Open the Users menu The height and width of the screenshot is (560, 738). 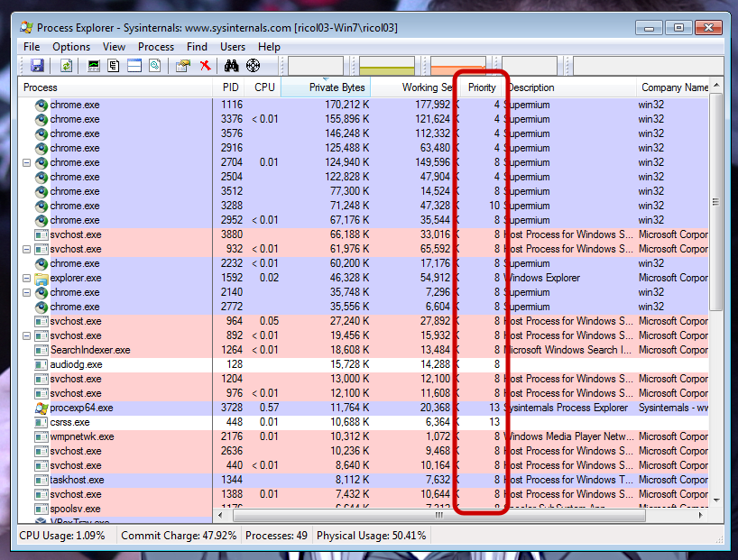(x=233, y=47)
